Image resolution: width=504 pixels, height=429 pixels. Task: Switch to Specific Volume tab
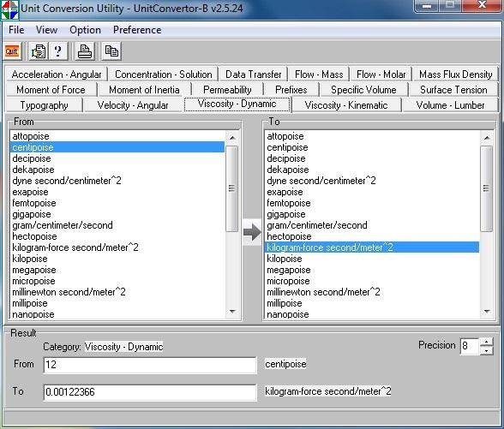click(x=363, y=90)
